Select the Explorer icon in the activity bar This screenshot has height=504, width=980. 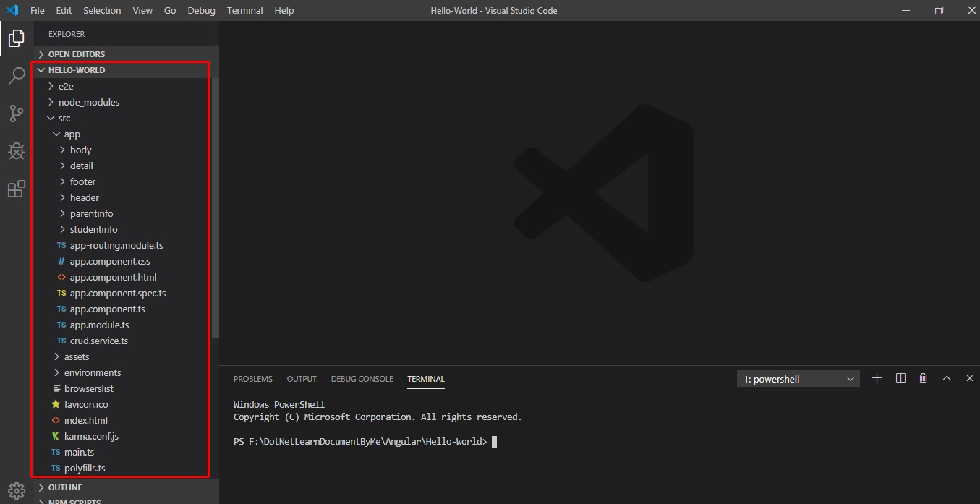[x=16, y=38]
